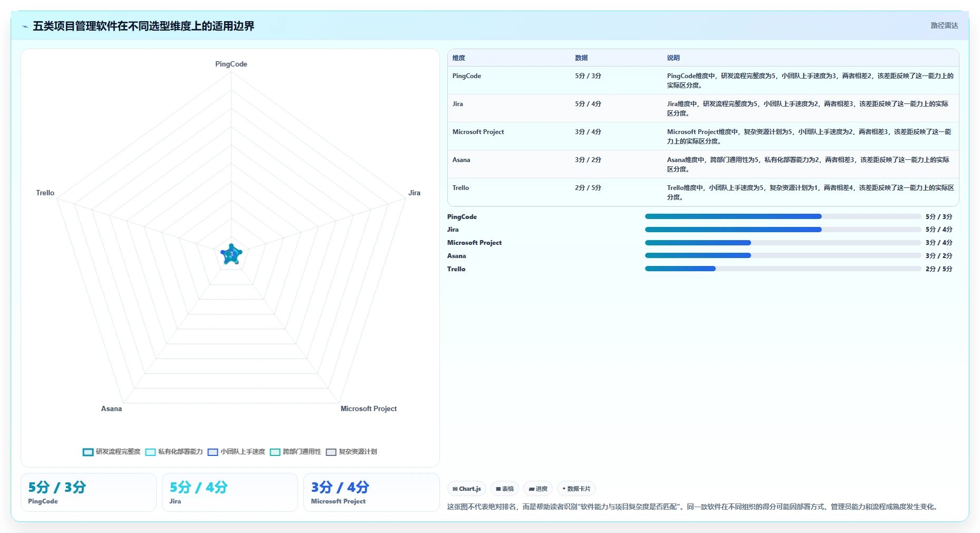980x533 pixels.
Task: Select the 说明 column header
Action: click(x=673, y=58)
